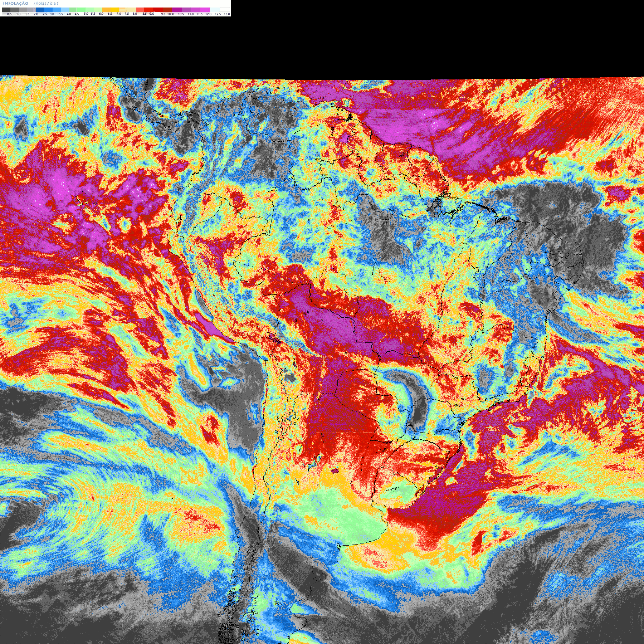Click the 10.0 legend value
The image size is (644, 644).
point(171,14)
